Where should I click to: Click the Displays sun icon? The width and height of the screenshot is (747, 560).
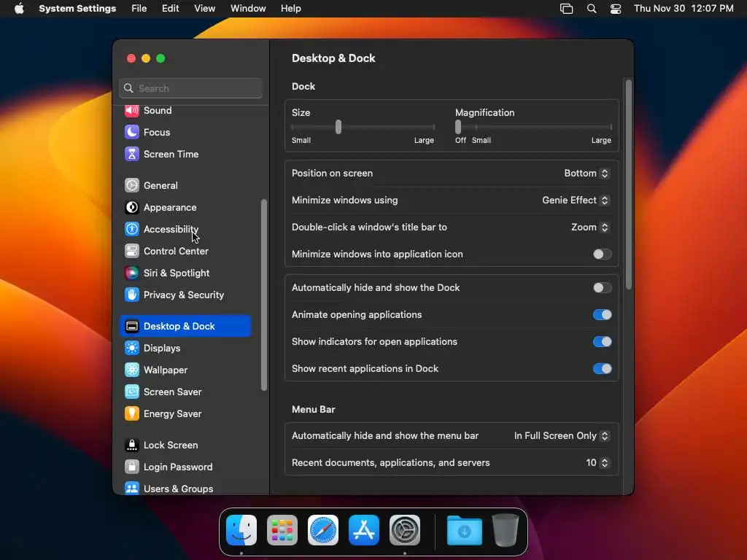(132, 348)
